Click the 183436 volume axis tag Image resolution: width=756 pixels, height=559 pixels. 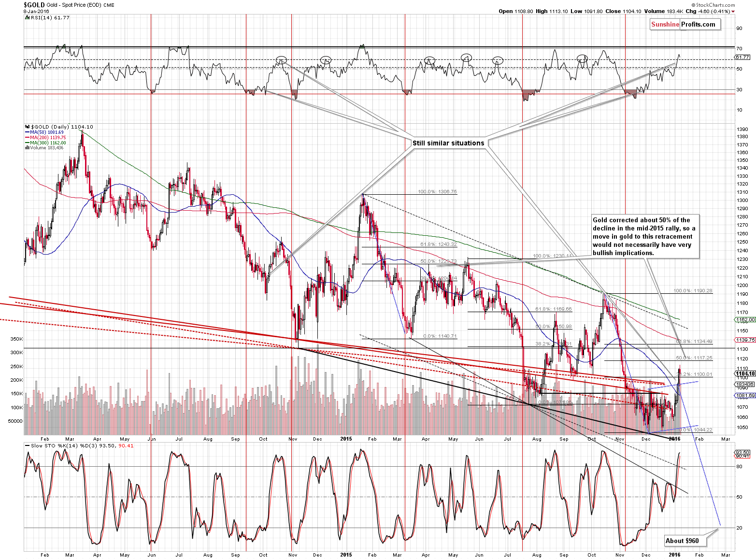click(744, 385)
